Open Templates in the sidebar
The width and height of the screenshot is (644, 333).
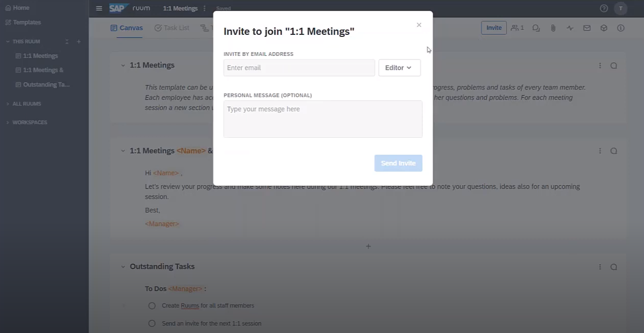click(27, 23)
